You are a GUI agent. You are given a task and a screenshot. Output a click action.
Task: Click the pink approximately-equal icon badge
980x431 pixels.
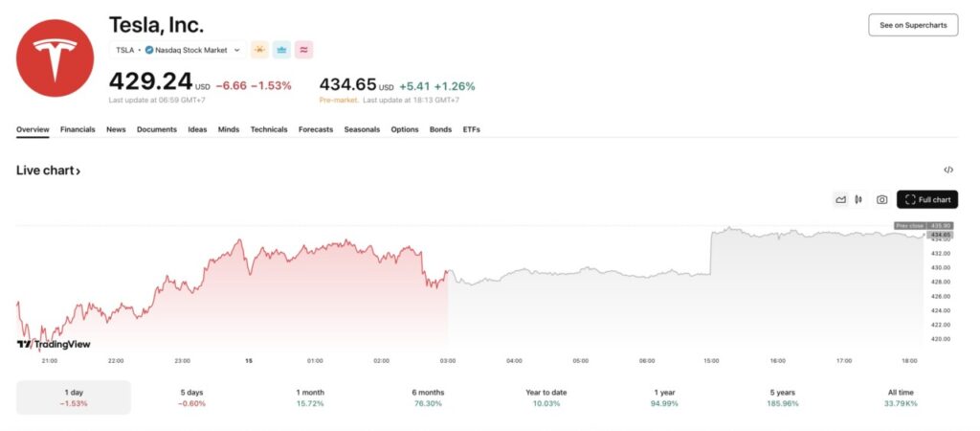304,50
